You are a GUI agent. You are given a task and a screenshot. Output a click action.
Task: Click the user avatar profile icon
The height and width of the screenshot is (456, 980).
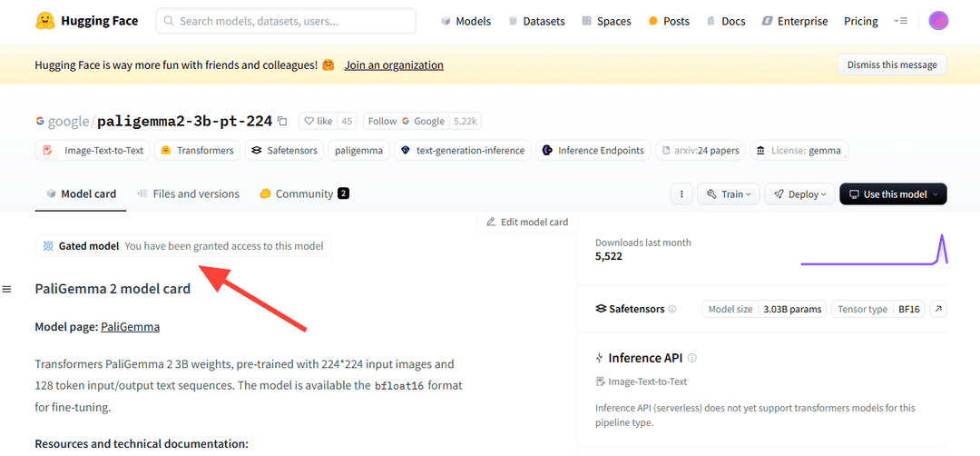[x=938, y=21]
